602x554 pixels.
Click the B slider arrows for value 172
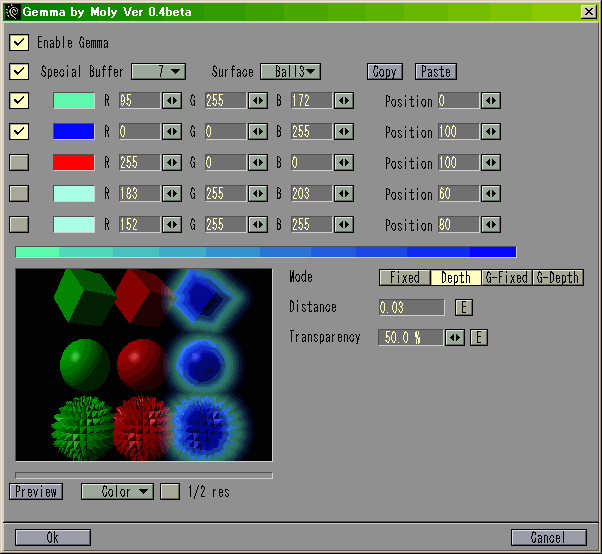[x=344, y=101]
